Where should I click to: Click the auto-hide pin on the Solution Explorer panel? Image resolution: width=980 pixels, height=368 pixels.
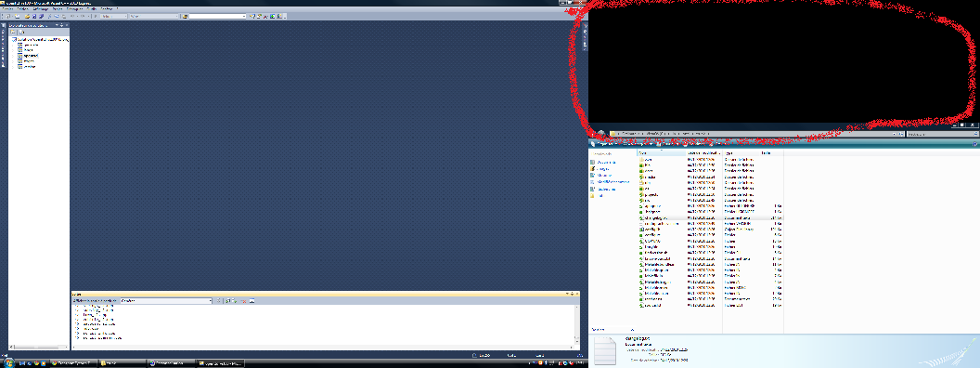click(x=61, y=25)
